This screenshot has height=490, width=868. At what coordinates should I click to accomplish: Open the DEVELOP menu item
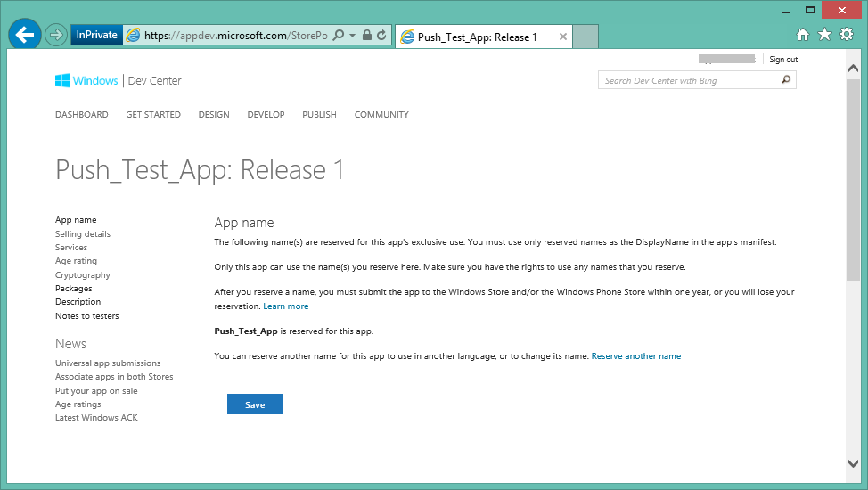[x=266, y=115]
